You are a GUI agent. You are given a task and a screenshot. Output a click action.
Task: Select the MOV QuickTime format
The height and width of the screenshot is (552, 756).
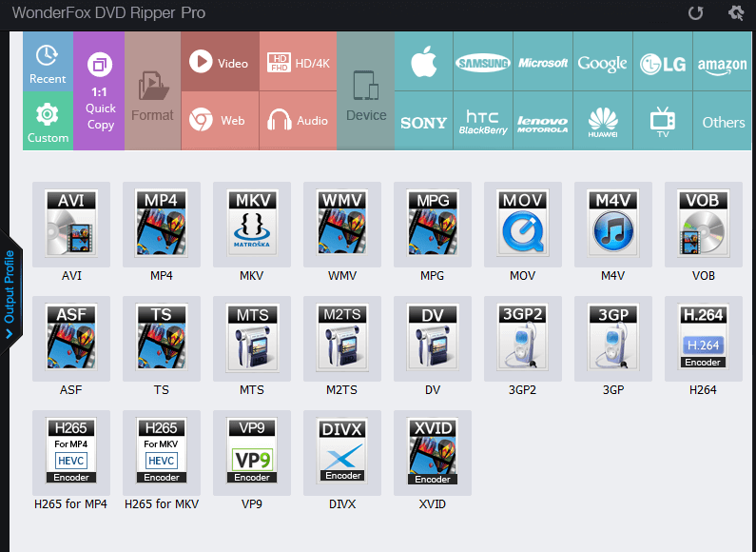(x=523, y=225)
